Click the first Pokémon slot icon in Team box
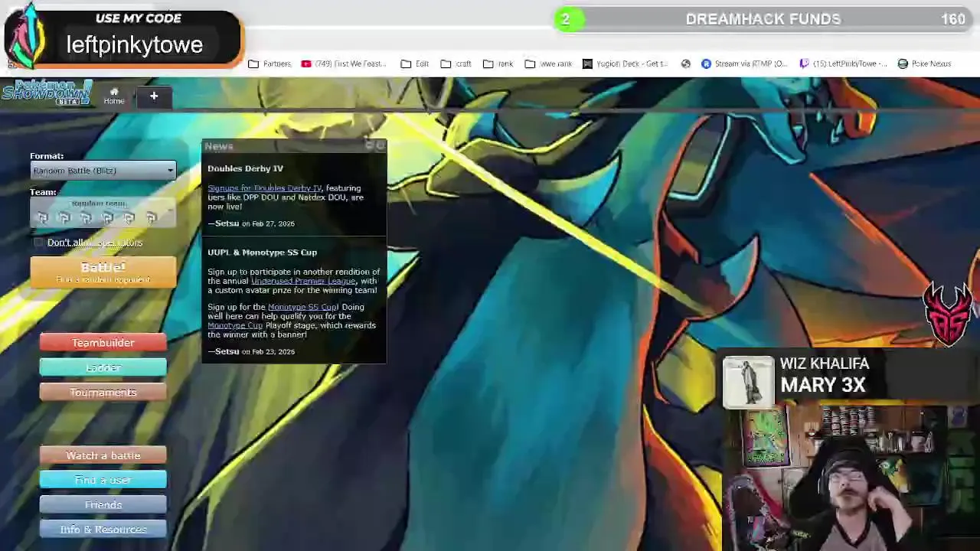 (42, 218)
